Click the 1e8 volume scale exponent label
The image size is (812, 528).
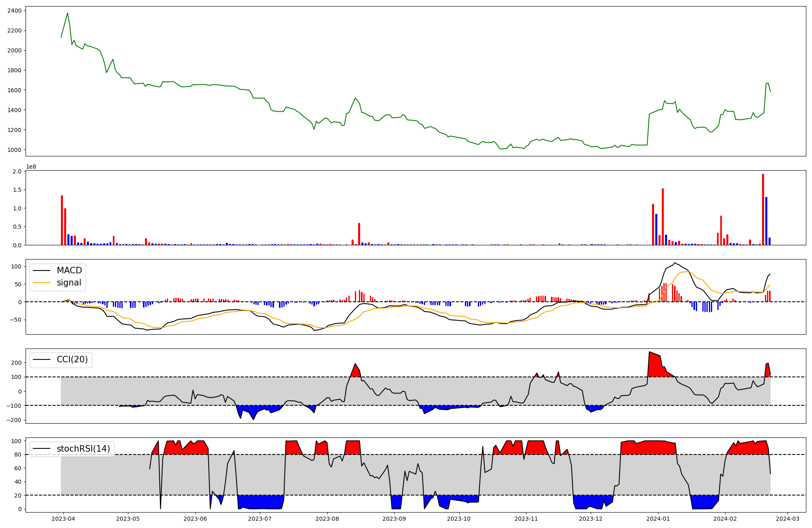31,167
